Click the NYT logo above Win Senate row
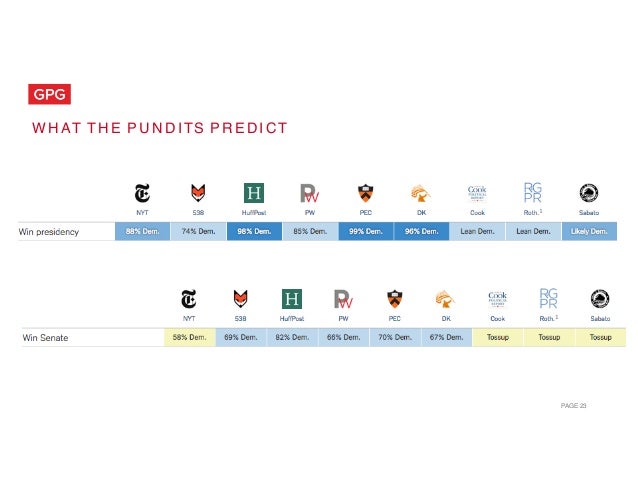Viewport: 638px width, 493px height. click(189, 299)
